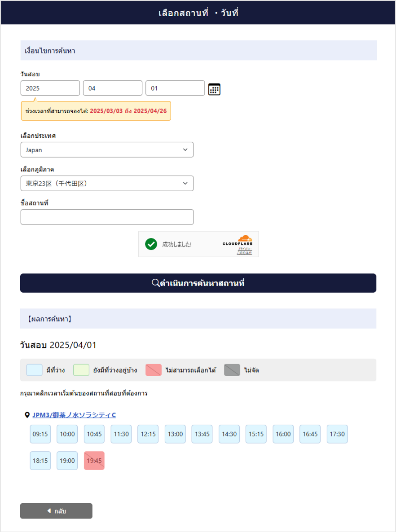Pick the 11:30 time slot
The width and height of the screenshot is (396, 532).
point(121,434)
